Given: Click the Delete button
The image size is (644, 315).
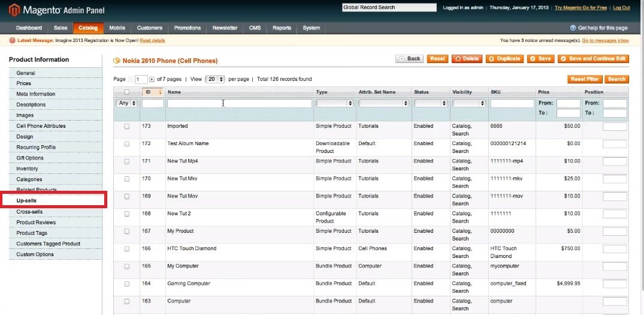Looking at the screenshot, I should [467, 59].
